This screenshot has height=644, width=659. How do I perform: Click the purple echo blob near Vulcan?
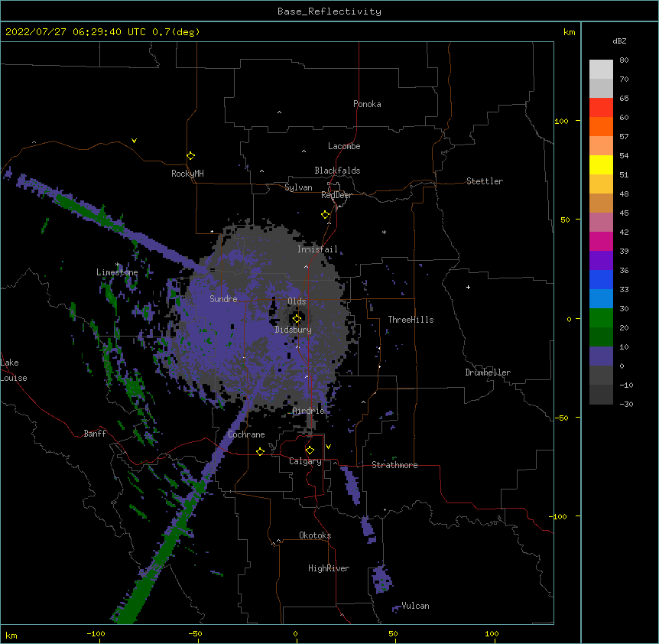(382, 579)
